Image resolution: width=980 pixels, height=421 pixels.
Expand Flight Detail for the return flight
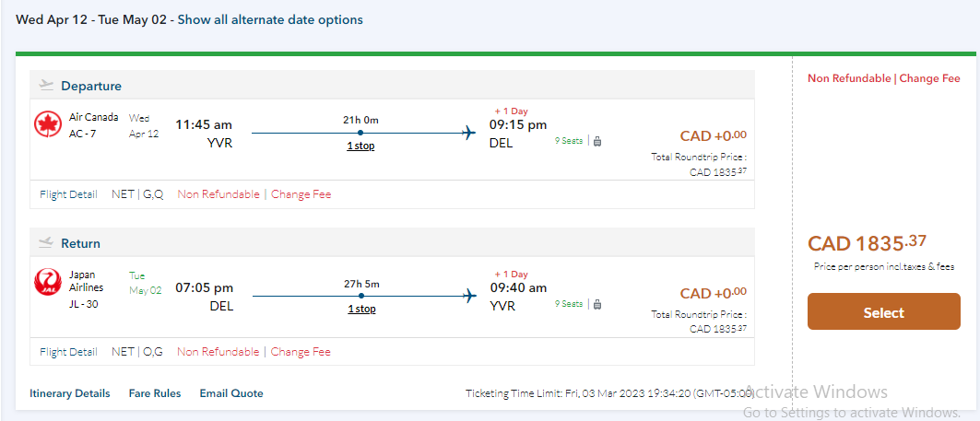pos(68,352)
